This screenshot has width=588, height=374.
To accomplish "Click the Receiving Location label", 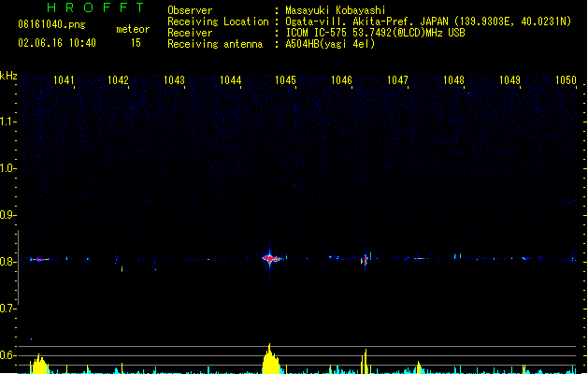I will point(218,22).
